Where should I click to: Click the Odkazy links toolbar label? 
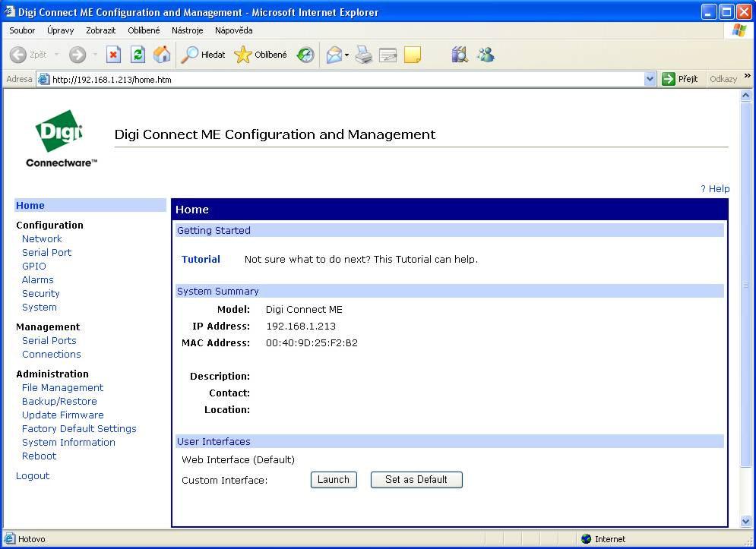(723, 79)
